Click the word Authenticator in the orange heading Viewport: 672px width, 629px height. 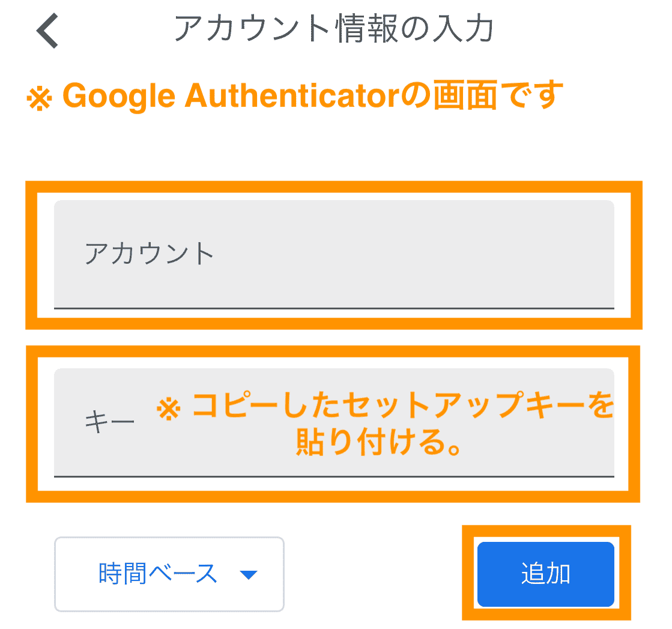(x=292, y=95)
